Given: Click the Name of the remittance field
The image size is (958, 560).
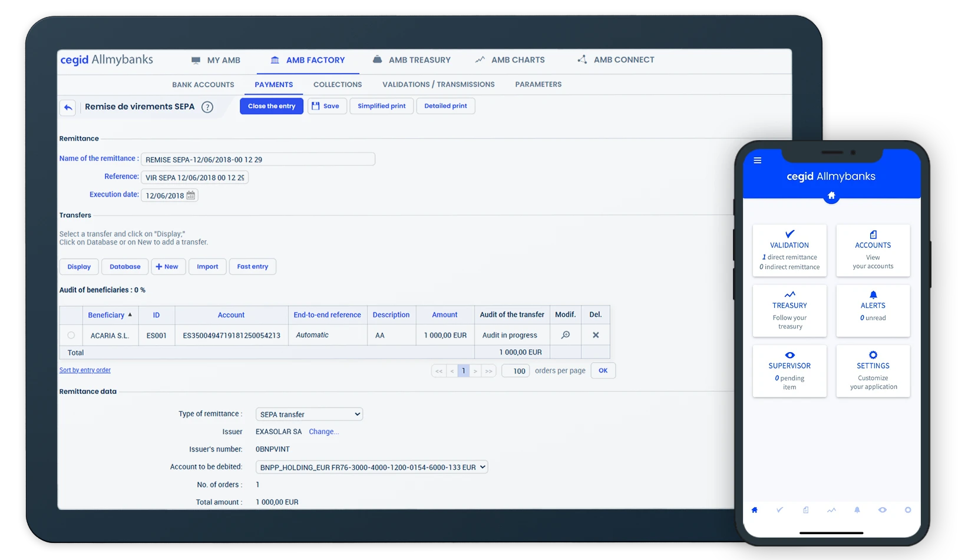Looking at the screenshot, I should tap(258, 160).
